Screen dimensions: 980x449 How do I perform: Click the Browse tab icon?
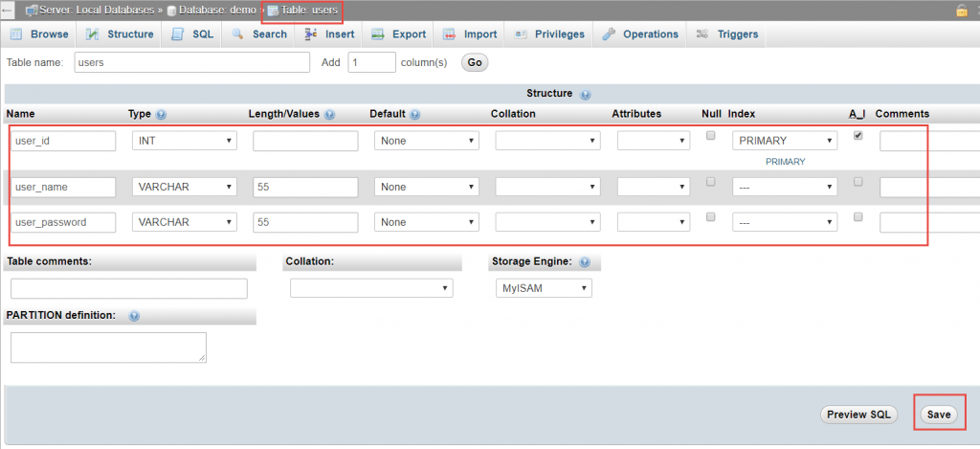(16, 34)
